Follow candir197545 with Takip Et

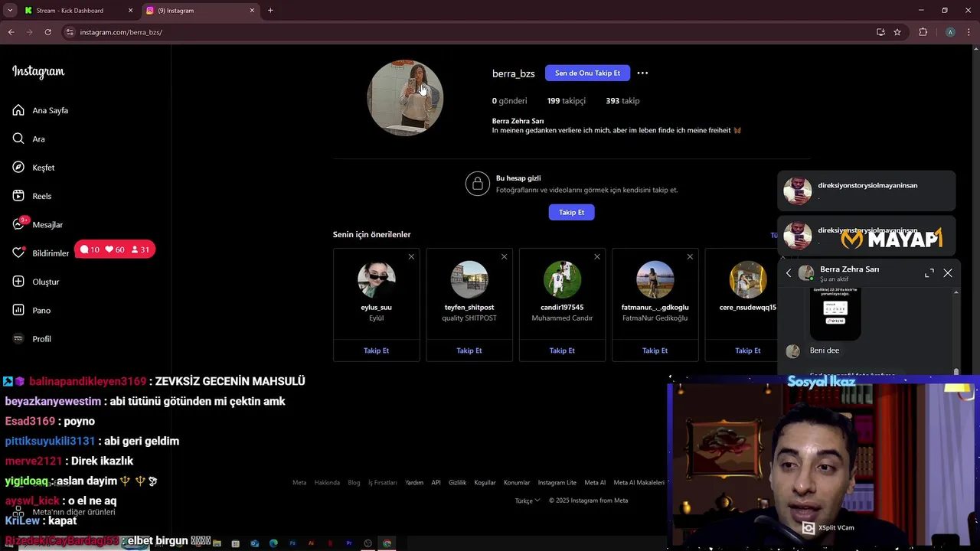562,350
